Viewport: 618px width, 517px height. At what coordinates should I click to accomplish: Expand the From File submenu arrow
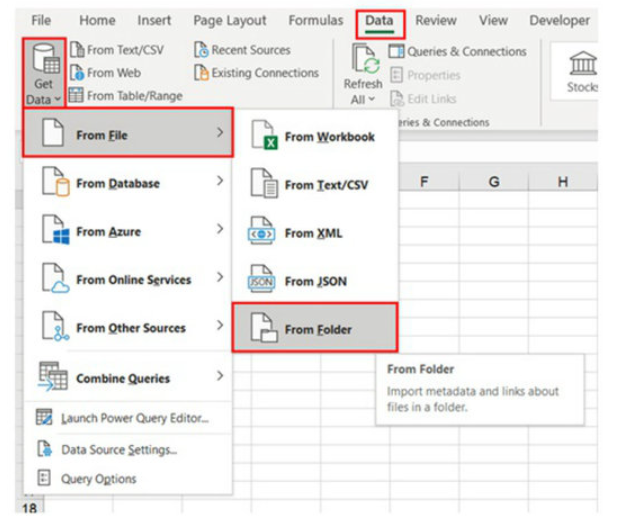[220, 132]
